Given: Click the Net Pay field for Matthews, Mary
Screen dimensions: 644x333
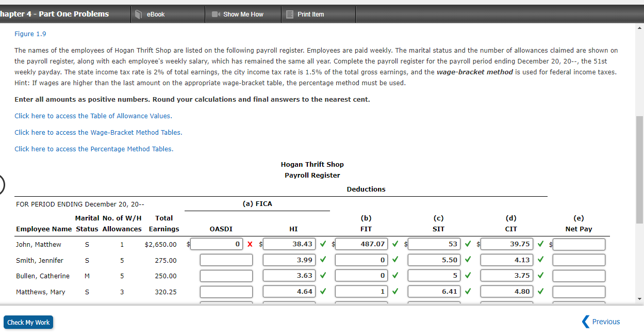Looking at the screenshot, I should point(579,292).
